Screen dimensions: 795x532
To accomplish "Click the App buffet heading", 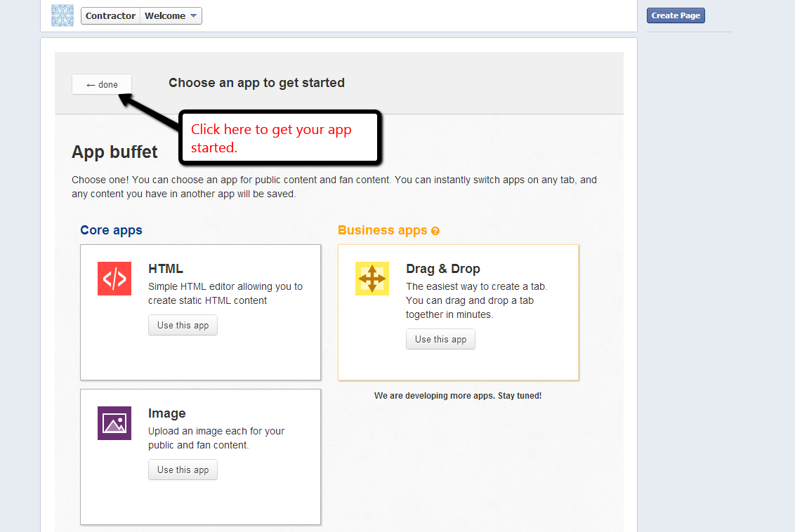I will [114, 152].
